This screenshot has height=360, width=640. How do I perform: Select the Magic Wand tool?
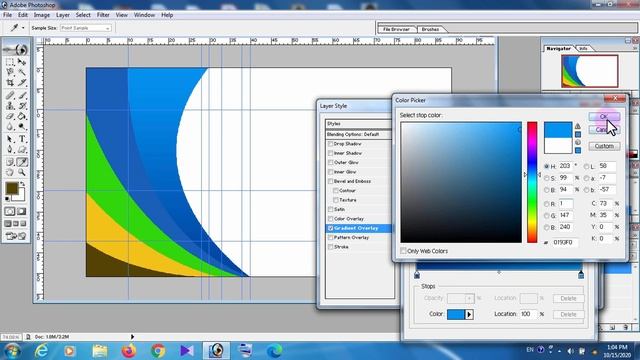click(22, 72)
